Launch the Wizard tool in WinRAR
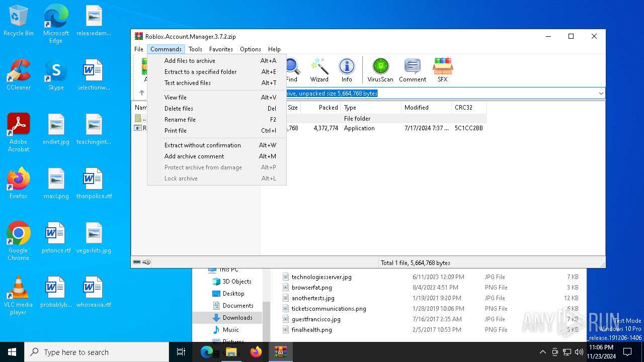This screenshot has width=644, height=362. pyautogui.click(x=319, y=70)
